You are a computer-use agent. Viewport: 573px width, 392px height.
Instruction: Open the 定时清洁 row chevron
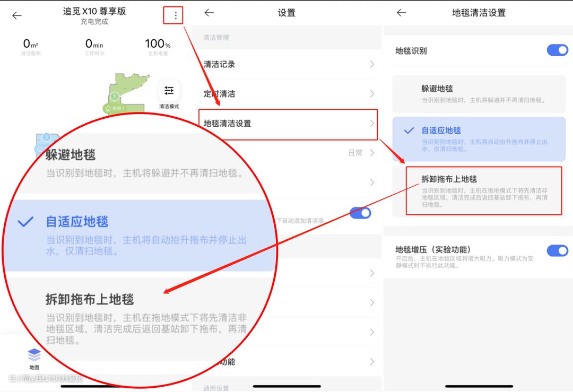pos(372,94)
